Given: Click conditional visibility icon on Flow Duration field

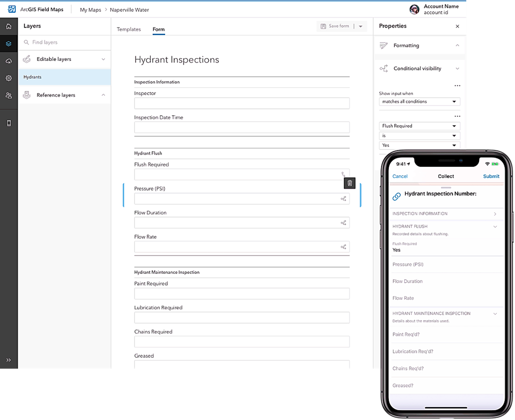Looking at the screenshot, I should (343, 223).
